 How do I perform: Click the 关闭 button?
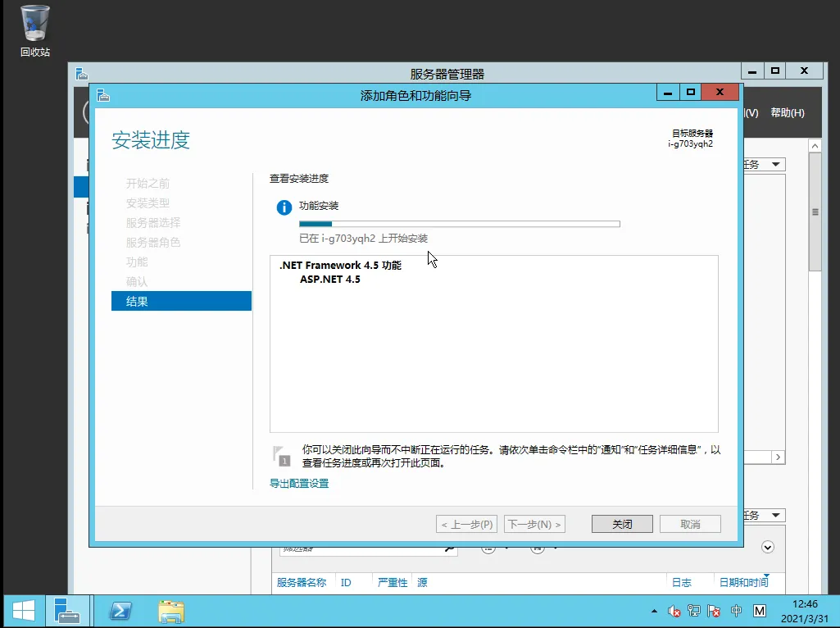622,524
